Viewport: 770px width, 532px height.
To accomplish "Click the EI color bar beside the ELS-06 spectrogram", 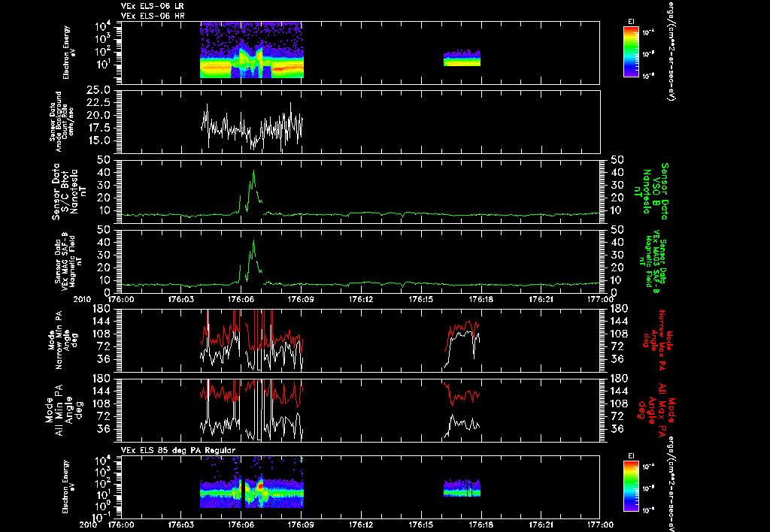I will [x=631, y=52].
